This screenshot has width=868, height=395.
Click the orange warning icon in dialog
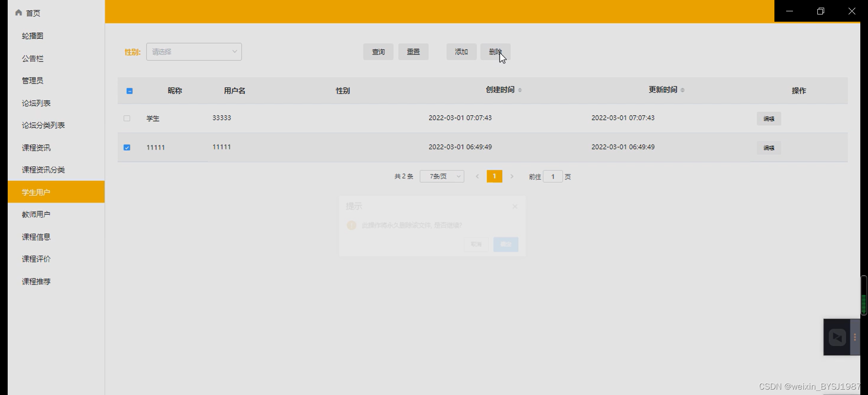(x=352, y=225)
